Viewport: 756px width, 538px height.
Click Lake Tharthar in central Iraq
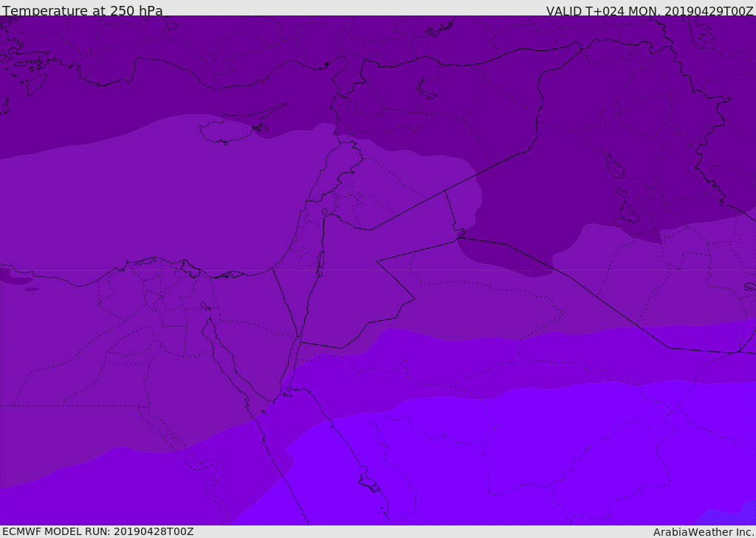(612, 166)
